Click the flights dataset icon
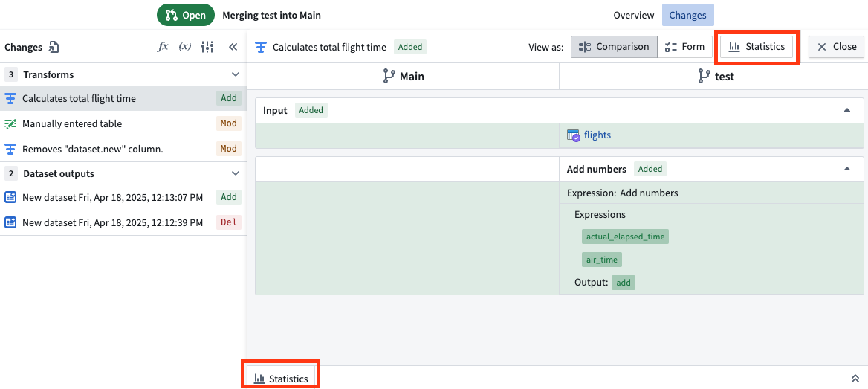The height and width of the screenshot is (389, 868). 573,135
